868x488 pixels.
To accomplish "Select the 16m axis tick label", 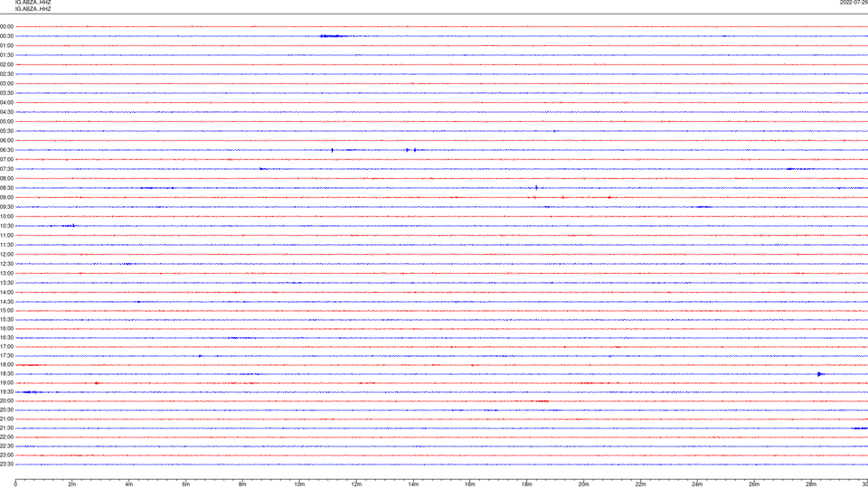I will coord(470,484).
